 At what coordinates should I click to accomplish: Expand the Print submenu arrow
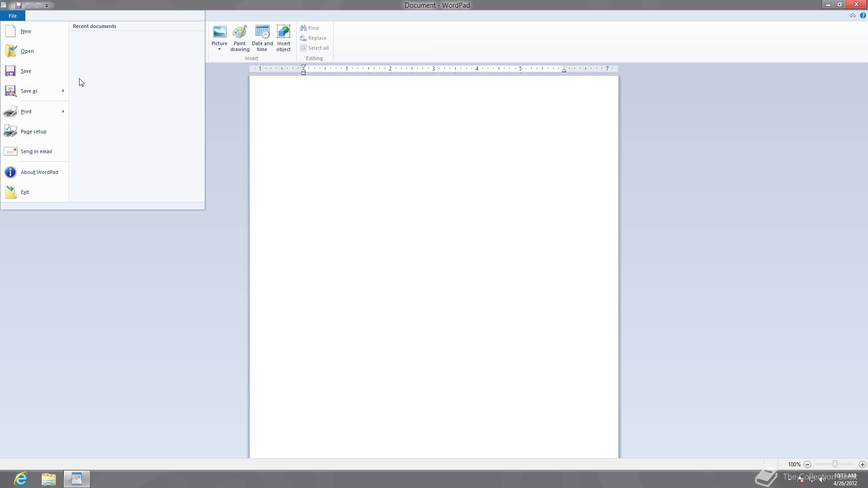point(63,112)
